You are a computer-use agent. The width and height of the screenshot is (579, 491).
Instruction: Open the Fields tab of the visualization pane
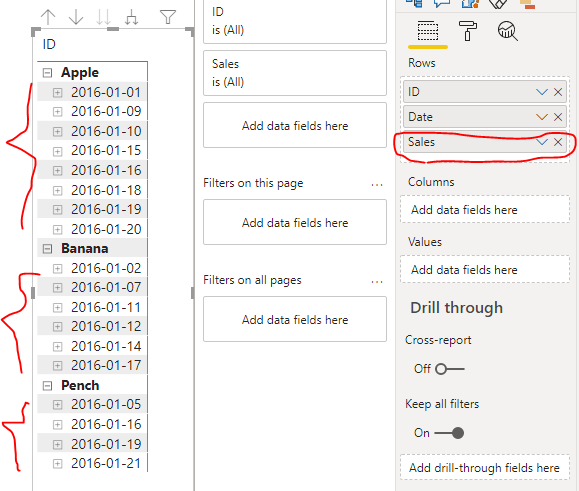[x=428, y=31]
